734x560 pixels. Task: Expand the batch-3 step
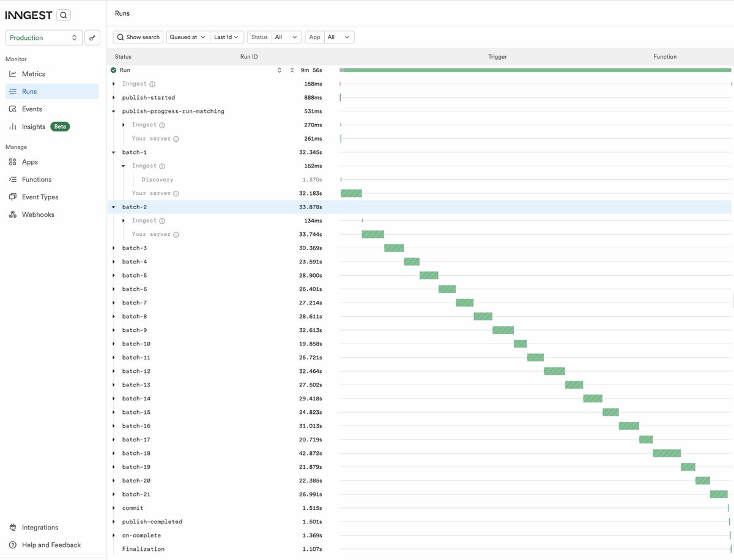coord(114,248)
